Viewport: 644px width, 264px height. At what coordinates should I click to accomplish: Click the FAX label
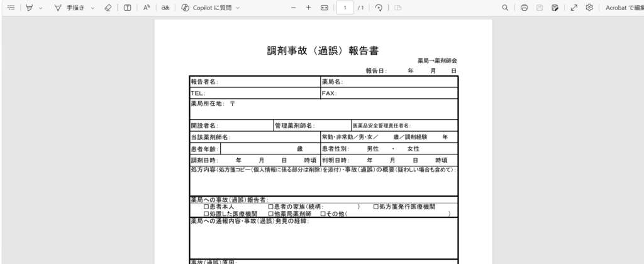pyautogui.click(x=330, y=93)
